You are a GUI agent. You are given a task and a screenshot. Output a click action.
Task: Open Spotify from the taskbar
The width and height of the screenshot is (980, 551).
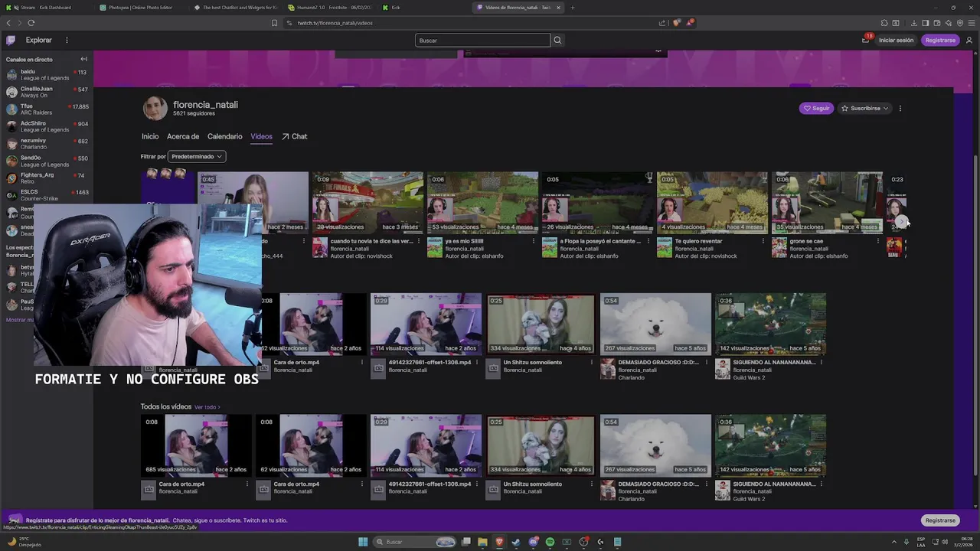click(550, 542)
